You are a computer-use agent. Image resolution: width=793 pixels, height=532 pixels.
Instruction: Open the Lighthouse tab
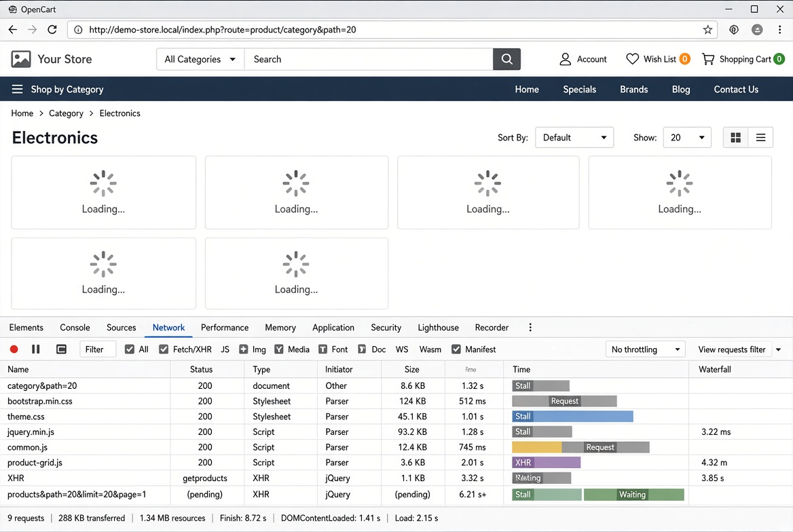pos(438,328)
